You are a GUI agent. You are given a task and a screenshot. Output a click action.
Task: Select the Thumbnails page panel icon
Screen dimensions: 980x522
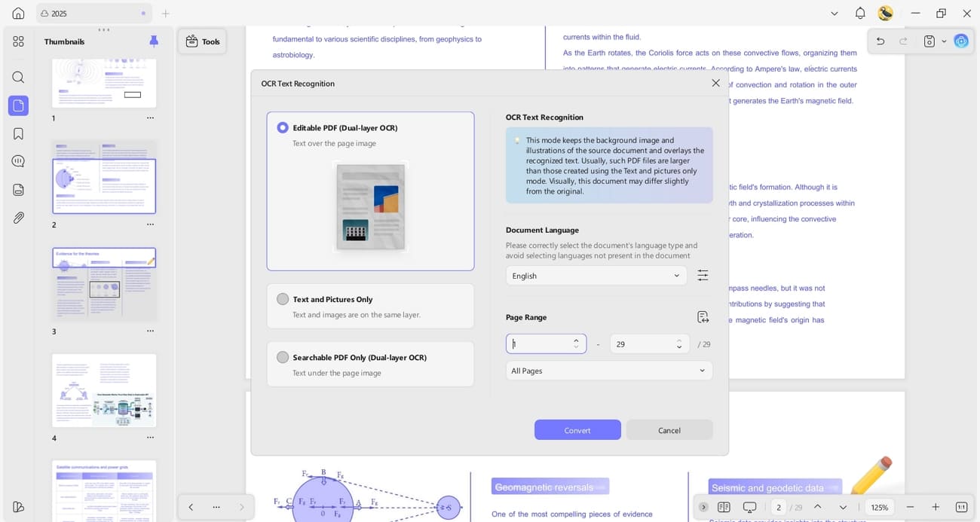click(x=18, y=105)
